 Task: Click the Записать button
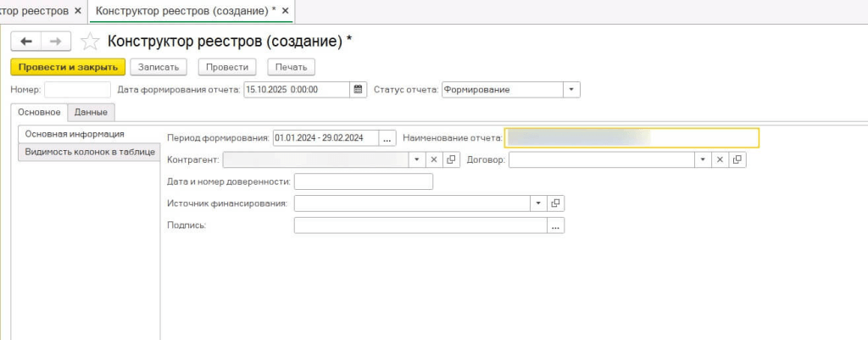point(159,67)
